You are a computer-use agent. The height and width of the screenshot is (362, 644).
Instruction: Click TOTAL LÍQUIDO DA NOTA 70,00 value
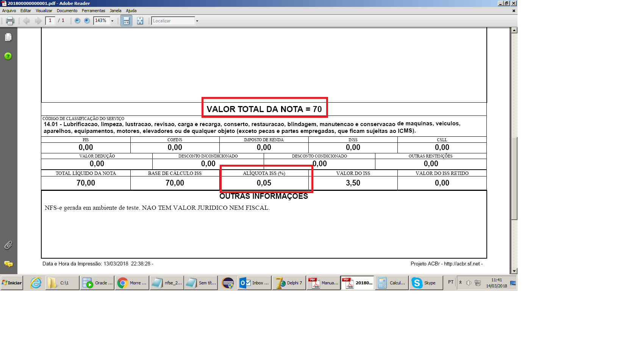tap(86, 183)
